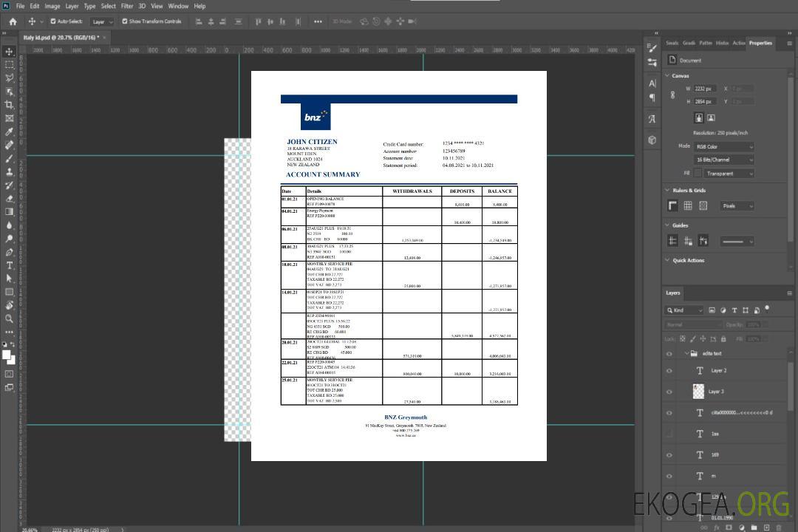The width and height of the screenshot is (798, 532).
Task: Click the lock guides button
Action: point(688,241)
